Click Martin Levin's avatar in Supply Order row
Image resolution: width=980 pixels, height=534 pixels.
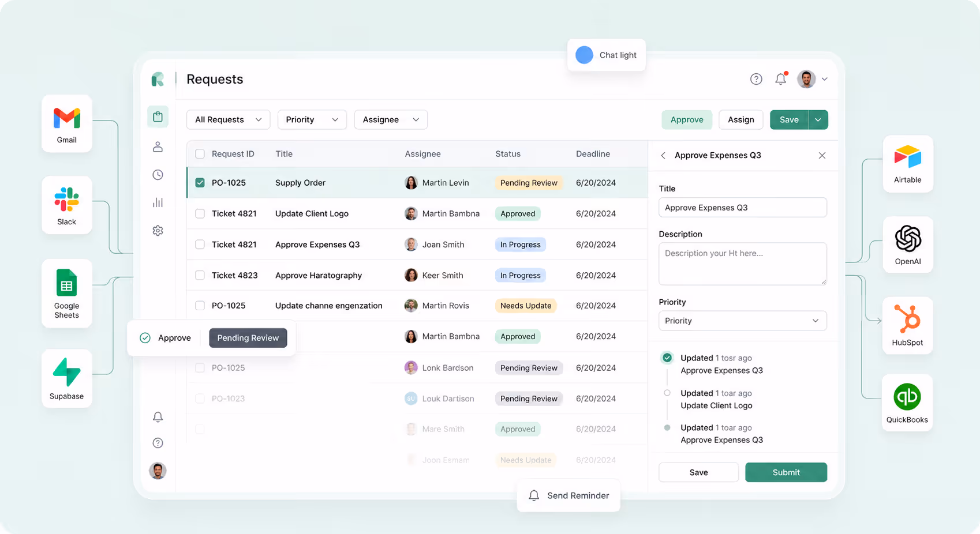click(411, 183)
